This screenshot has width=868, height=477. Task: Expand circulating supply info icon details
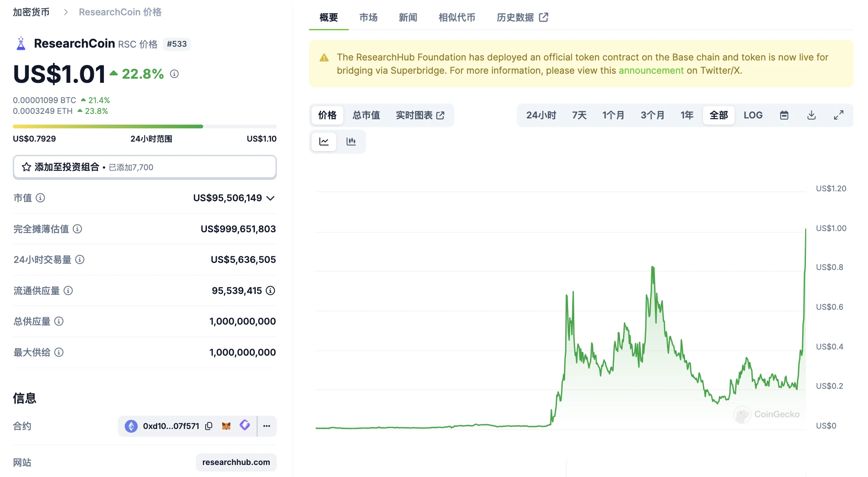coord(270,290)
